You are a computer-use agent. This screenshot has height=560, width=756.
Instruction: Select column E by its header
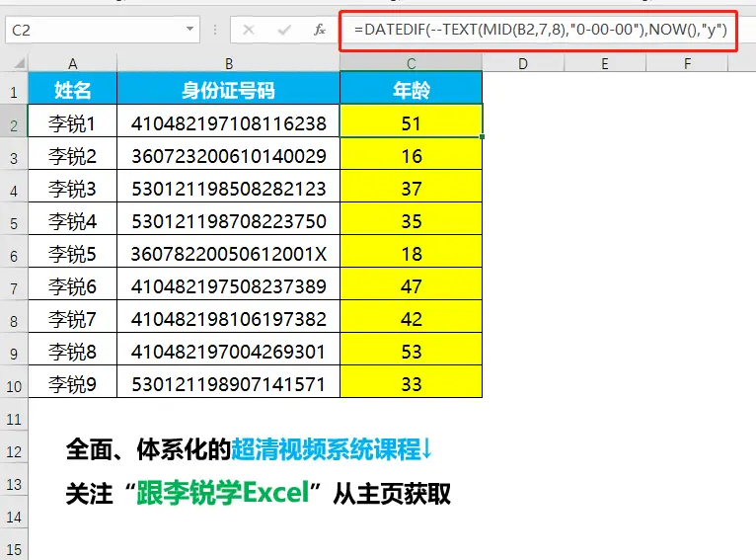pyautogui.click(x=604, y=63)
